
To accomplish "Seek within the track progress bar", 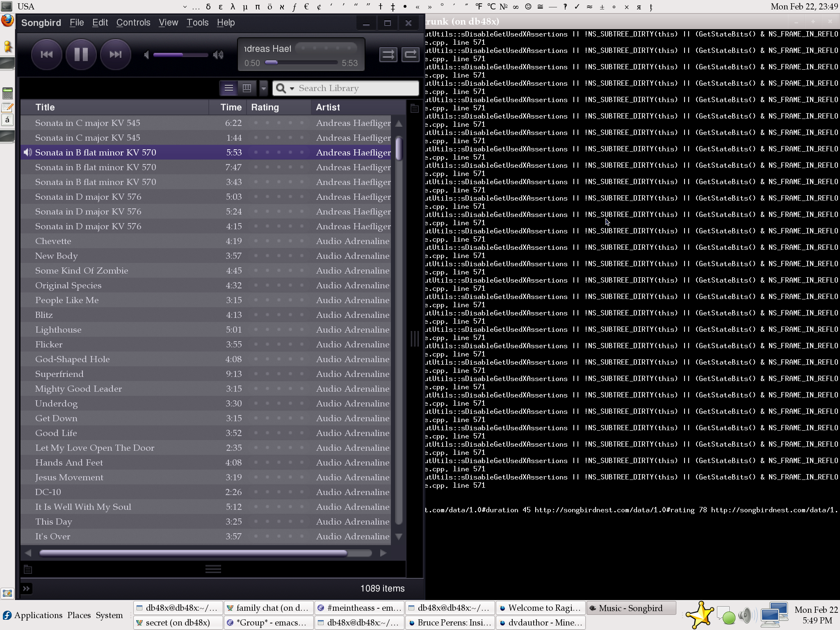I will pyautogui.click(x=301, y=63).
